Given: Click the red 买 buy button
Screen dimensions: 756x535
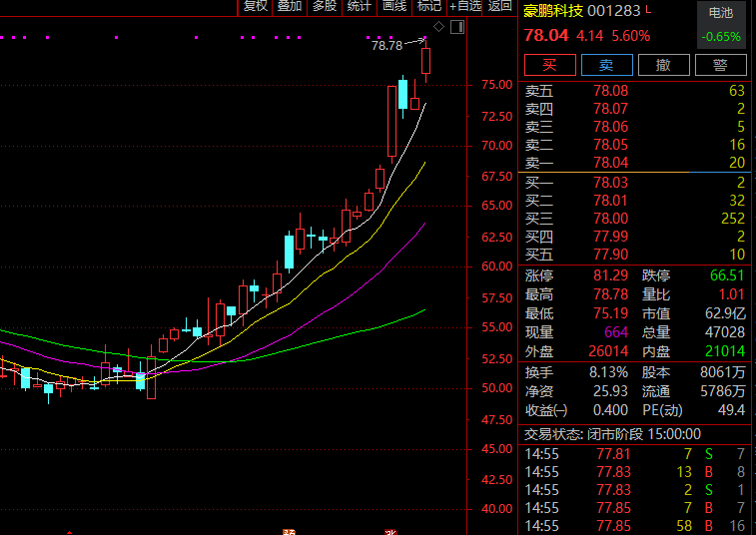Looking at the screenshot, I should click(549, 65).
